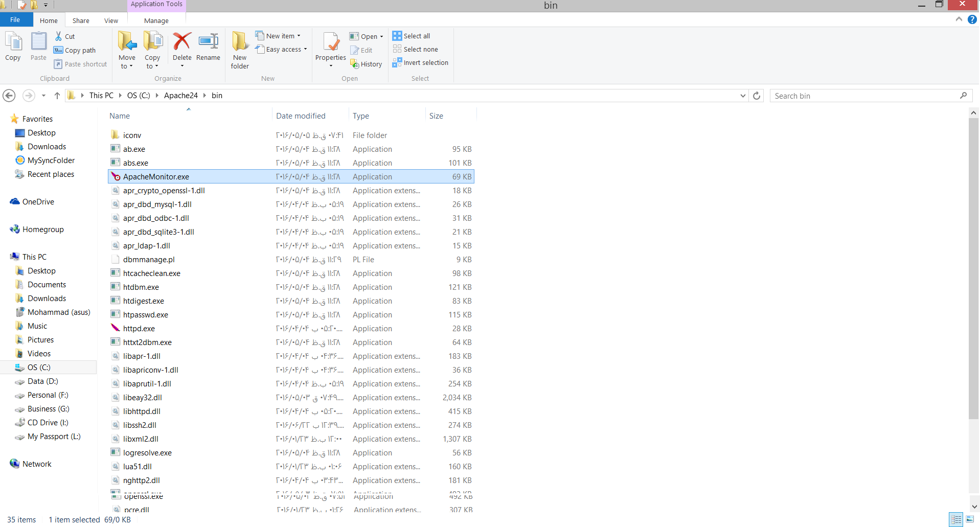Open the Open button dropdown arrow
The image size is (980, 527).
point(381,37)
